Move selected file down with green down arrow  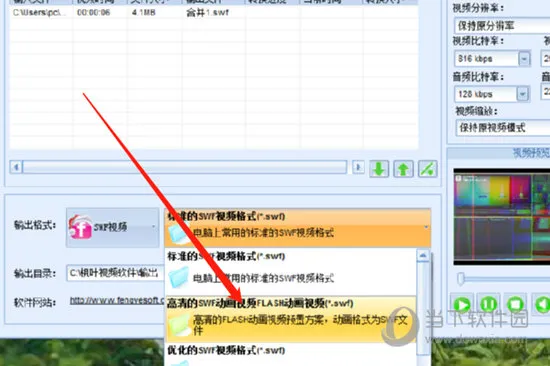379,169
